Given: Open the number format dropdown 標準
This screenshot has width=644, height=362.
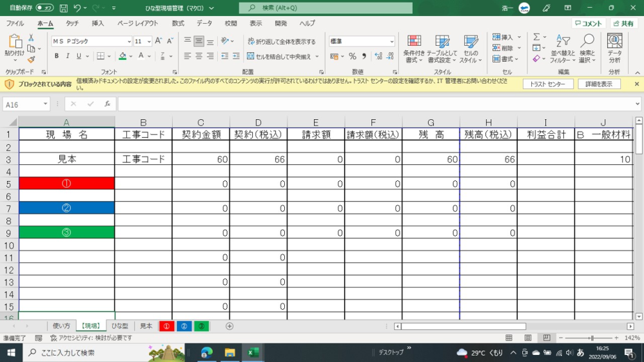Looking at the screenshot, I should pos(391,41).
